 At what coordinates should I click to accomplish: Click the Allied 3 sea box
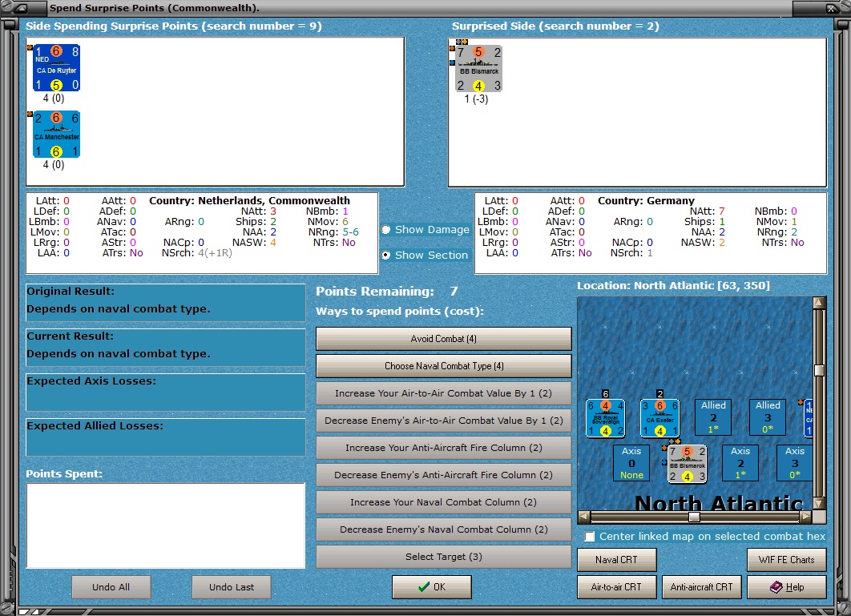768,417
